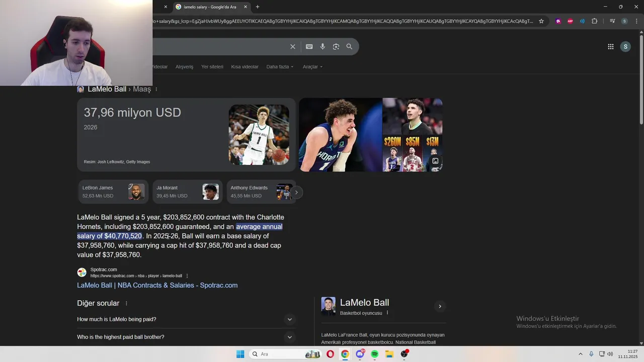Image resolution: width=644 pixels, height=362 pixels.
Task: Focus the Chrome address bar URL
Action: point(342,21)
